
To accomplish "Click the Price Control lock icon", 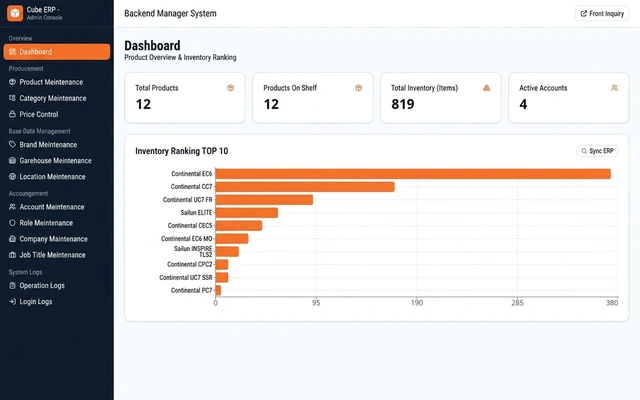I will coord(12,114).
